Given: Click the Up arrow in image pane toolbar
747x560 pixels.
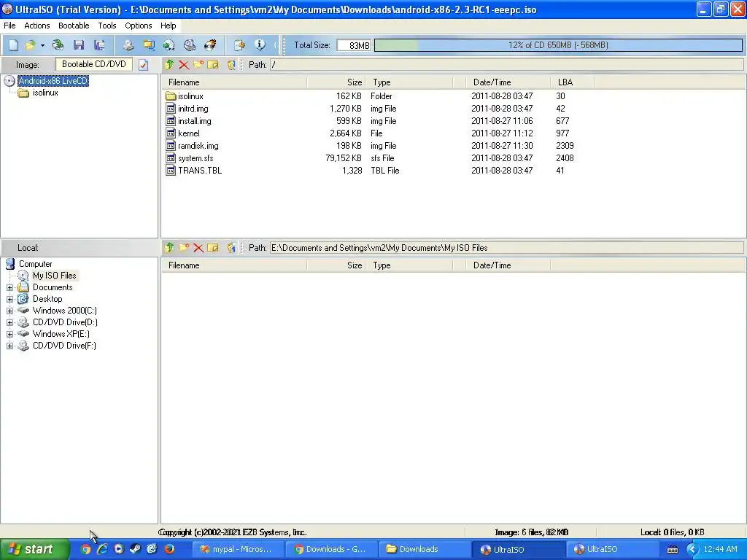Looking at the screenshot, I should coord(169,65).
